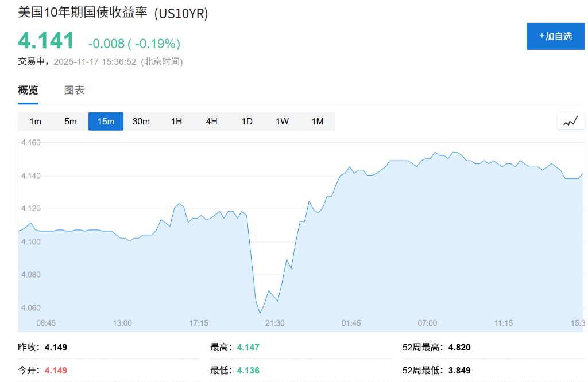Click the 最低 4.136 value
This screenshot has height=382, width=588.
[247, 371]
